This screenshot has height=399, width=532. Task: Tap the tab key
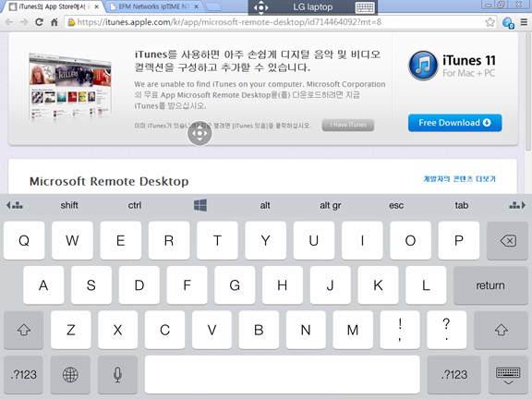coord(462,205)
